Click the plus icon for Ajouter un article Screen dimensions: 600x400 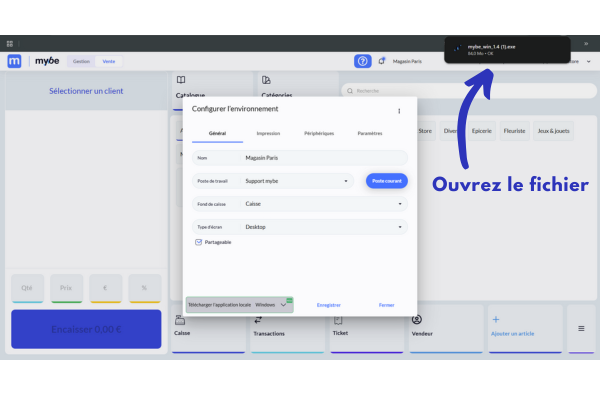click(x=496, y=319)
